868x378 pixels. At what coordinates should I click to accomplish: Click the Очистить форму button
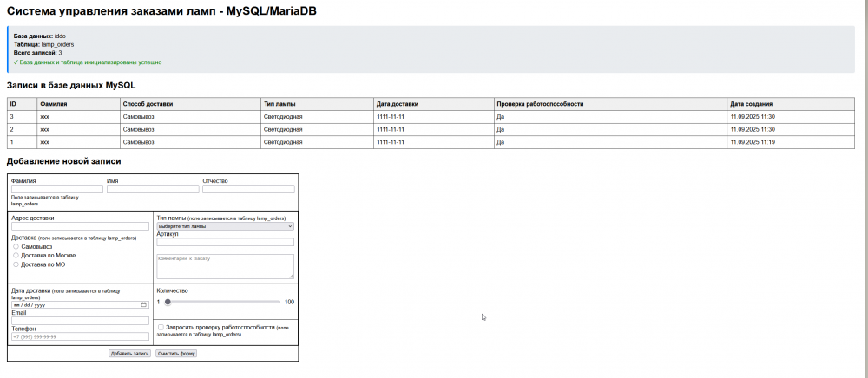(176, 353)
